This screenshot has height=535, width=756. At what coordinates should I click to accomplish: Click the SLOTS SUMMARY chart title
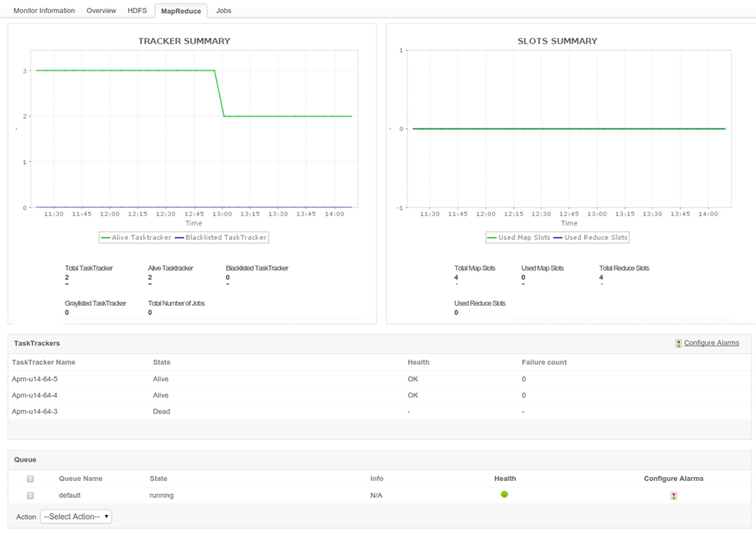coord(557,41)
